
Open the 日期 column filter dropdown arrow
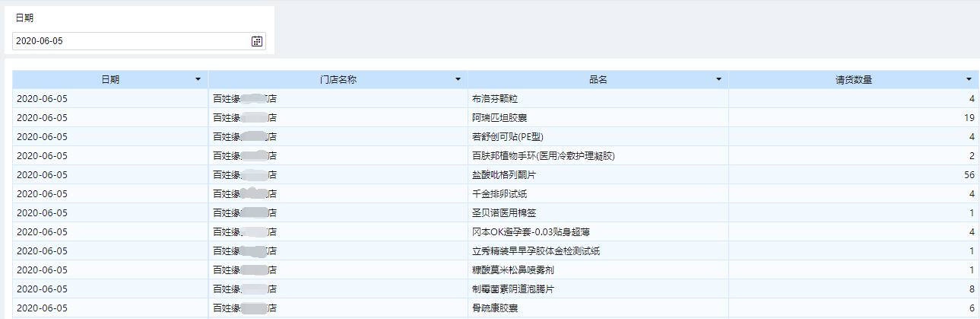coord(198,79)
